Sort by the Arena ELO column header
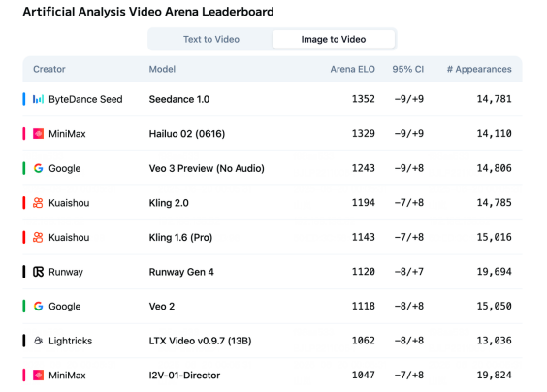The image size is (547, 392). (353, 69)
